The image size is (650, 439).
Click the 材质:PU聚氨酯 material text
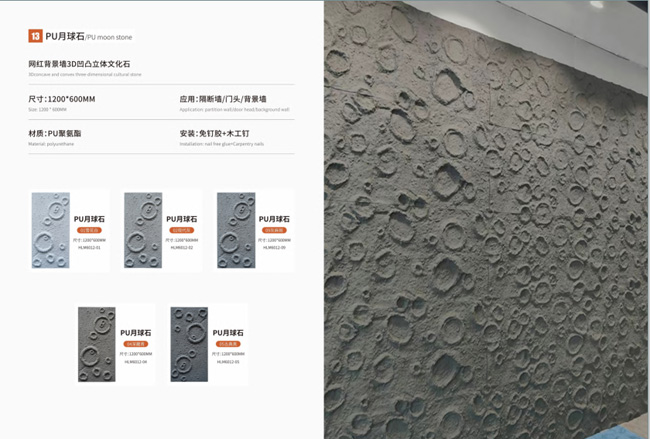click(x=55, y=133)
